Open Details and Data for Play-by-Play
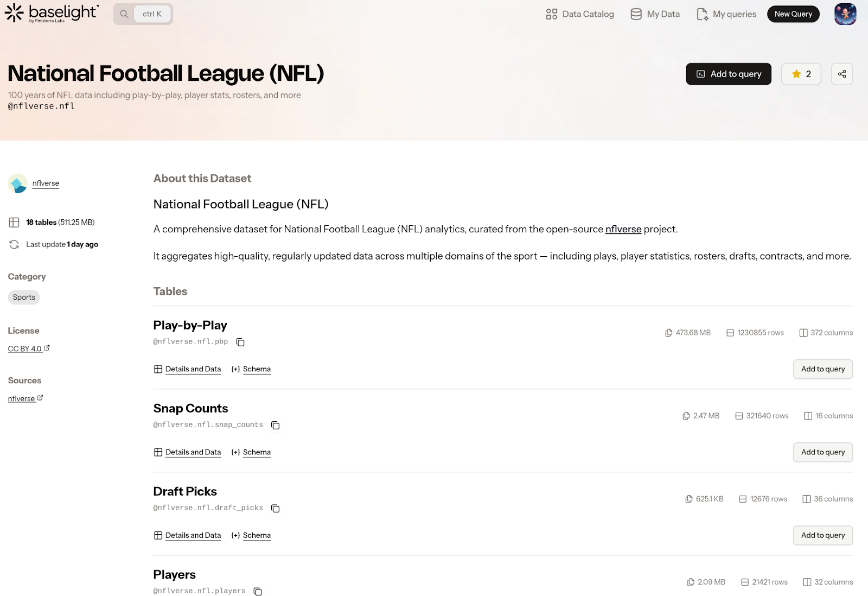Viewport: 868px width, 596px height. click(188, 369)
